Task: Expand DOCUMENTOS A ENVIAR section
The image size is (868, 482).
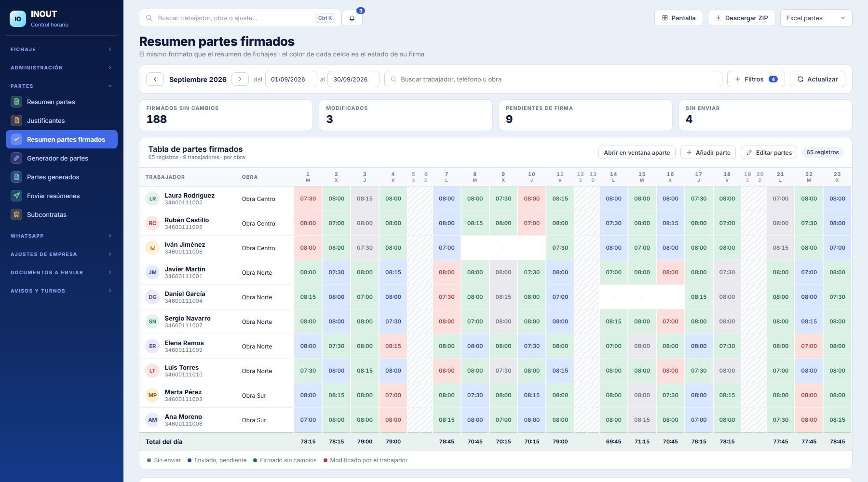Action: 62,272
